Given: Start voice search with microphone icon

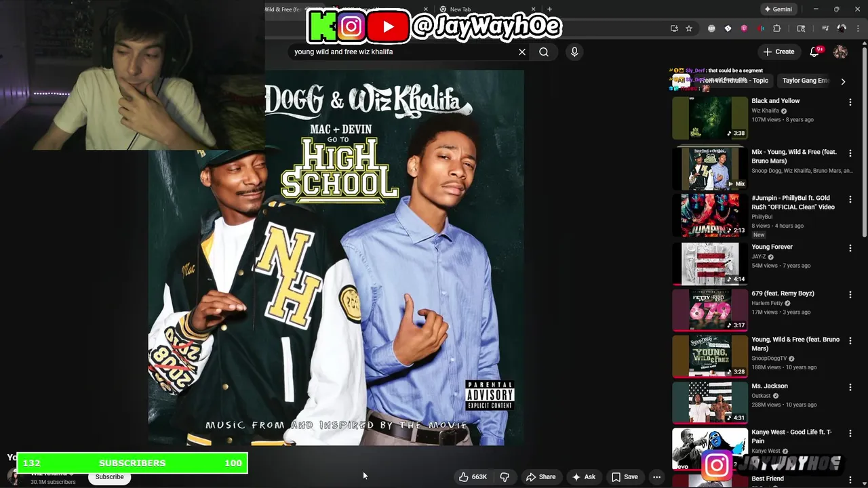Looking at the screenshot, I should click(x=574, y=52).
